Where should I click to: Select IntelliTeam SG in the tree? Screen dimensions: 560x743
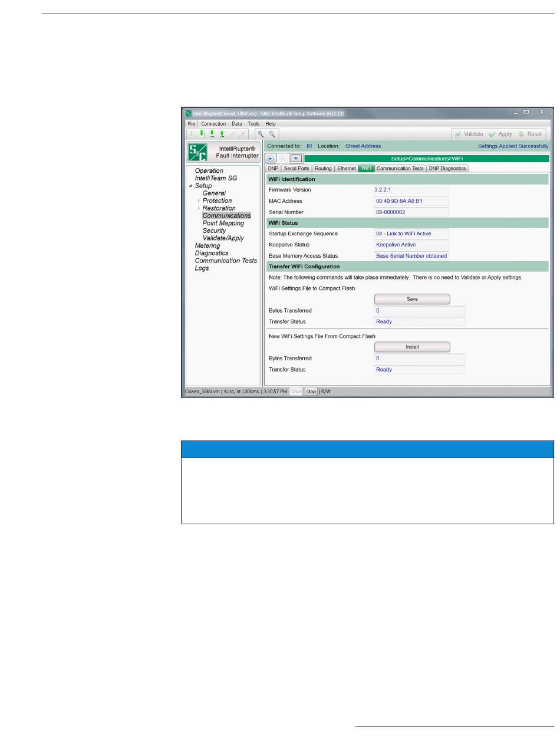[216, 178]
